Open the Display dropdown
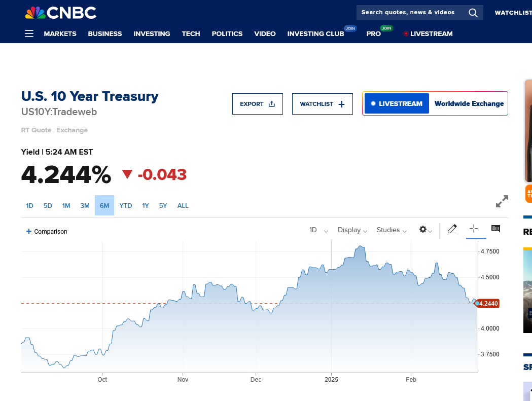The width and height of the screenshot is (532, 401). coord(352,230)
